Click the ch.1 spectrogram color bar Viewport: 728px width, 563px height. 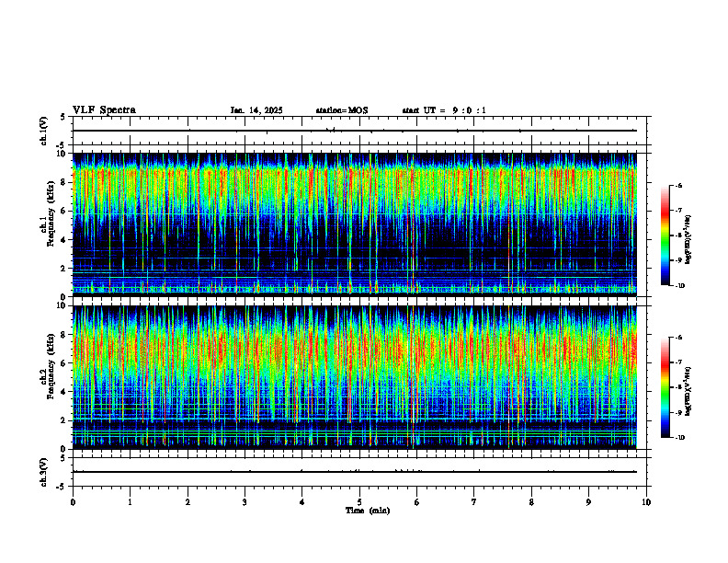click(x=665, y=236)
